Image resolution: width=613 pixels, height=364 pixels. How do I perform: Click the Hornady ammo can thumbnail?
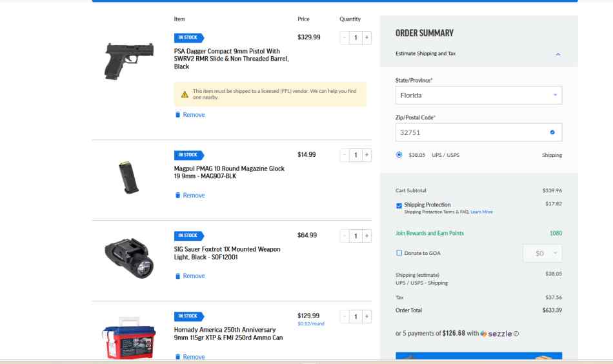click(x=129, y=338)
